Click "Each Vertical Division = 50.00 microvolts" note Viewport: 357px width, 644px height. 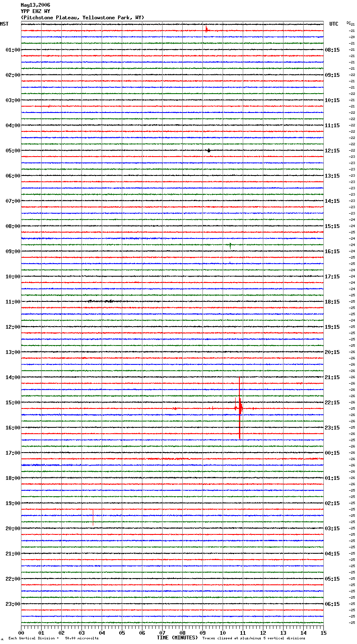coord(53,639)
